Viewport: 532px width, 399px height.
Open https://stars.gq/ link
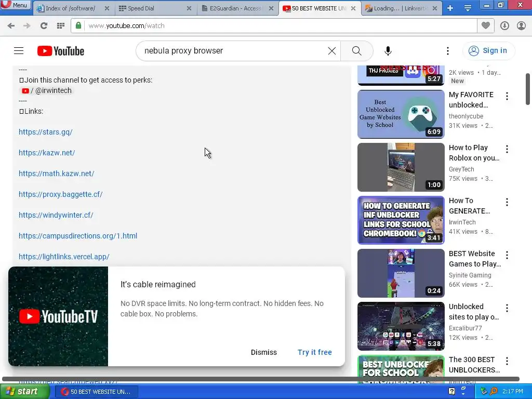pos(46,132)
